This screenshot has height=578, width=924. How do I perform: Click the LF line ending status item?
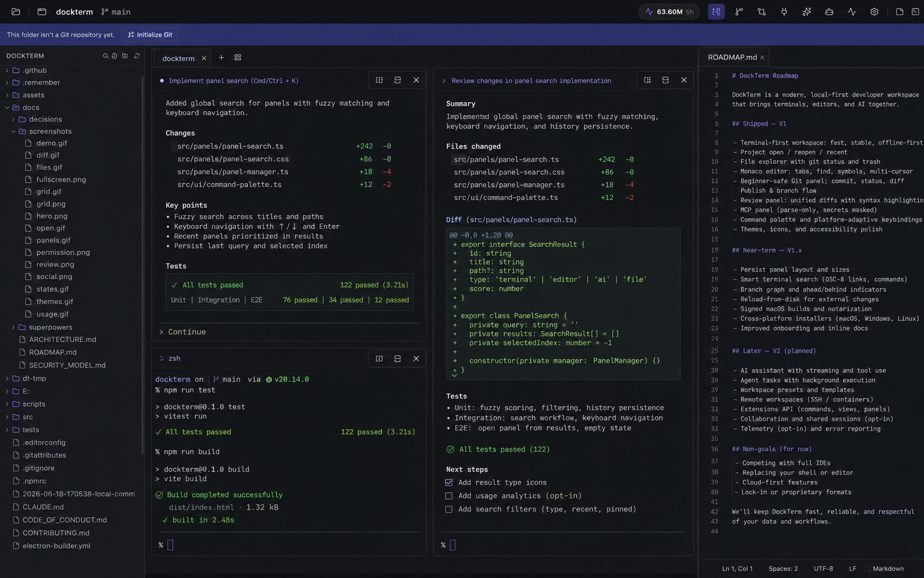coord(852,569)
